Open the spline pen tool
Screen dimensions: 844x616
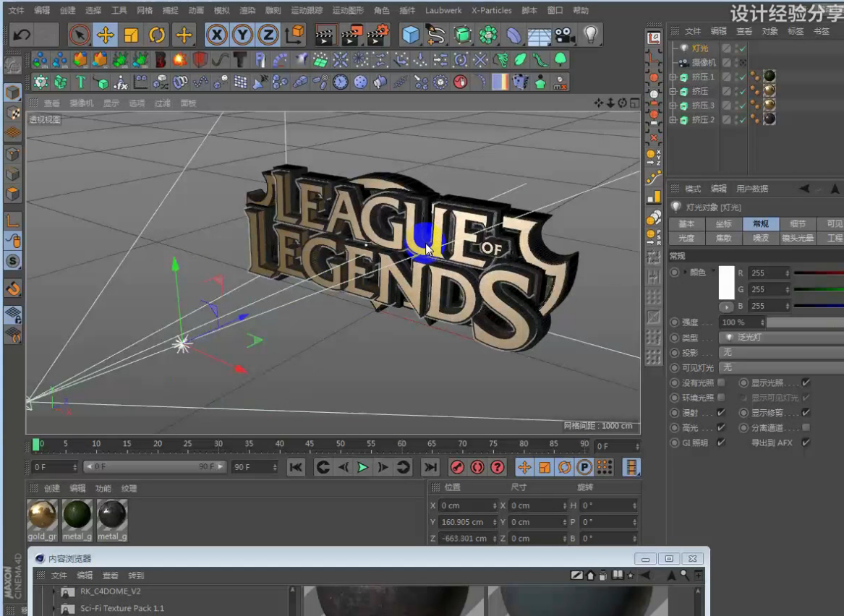coord(436,35)
